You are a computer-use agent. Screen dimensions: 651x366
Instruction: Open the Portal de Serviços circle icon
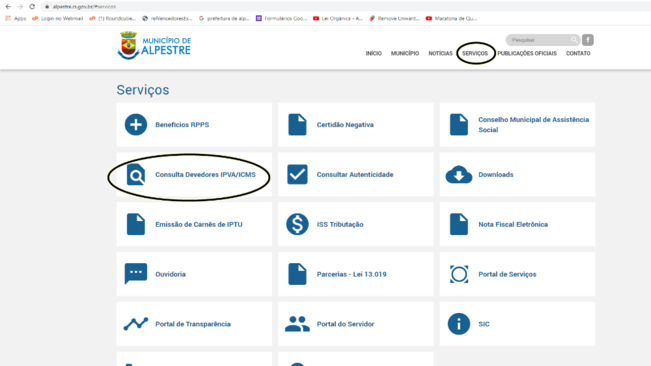(459, 274)
